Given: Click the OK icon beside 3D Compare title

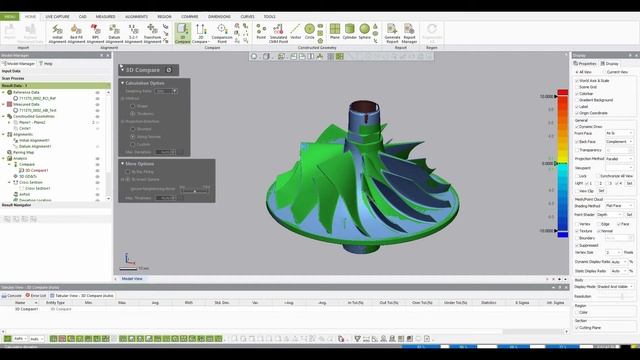Looking at the screenshot, I should pos(169,70).
